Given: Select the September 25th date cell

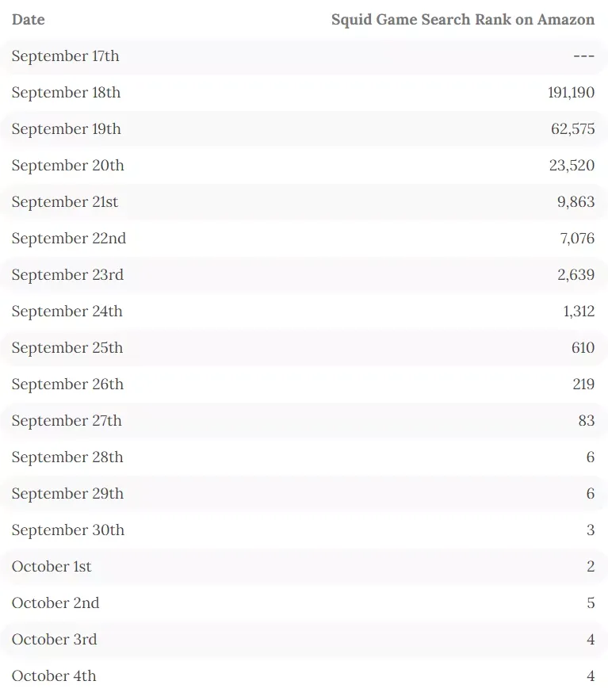Looking at the screenshot, I should point(67,348).
